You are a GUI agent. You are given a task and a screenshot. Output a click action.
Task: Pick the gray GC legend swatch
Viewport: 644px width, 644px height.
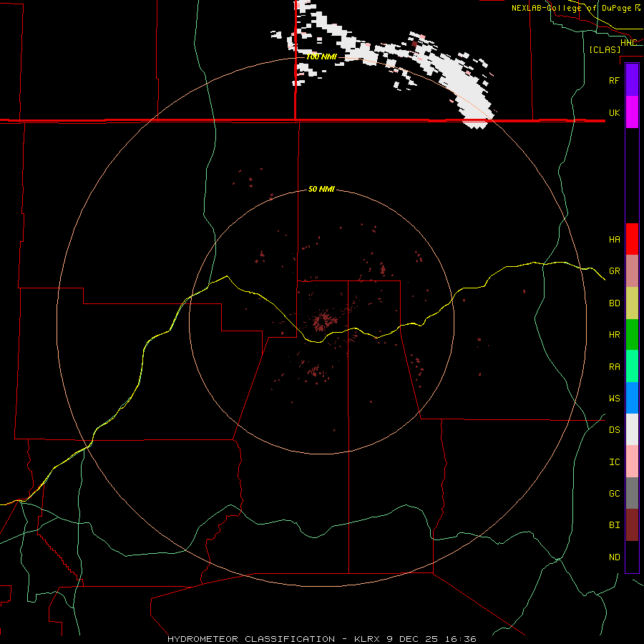(632, 493)
